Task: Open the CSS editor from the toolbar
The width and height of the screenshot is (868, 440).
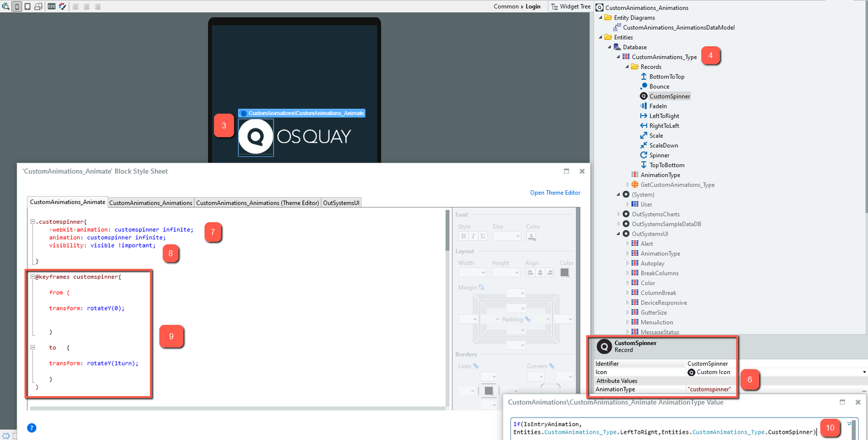Action: click(52, 6)
